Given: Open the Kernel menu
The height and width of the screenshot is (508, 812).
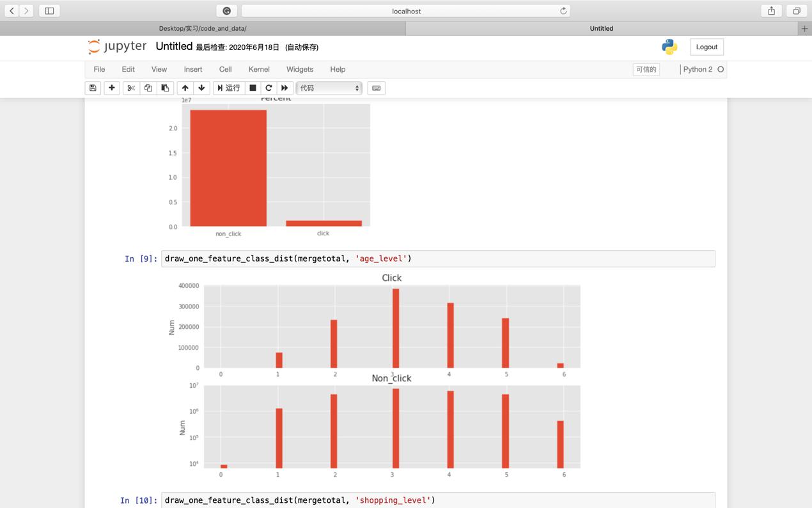Looking at the screenshot, I should [259, 69].
